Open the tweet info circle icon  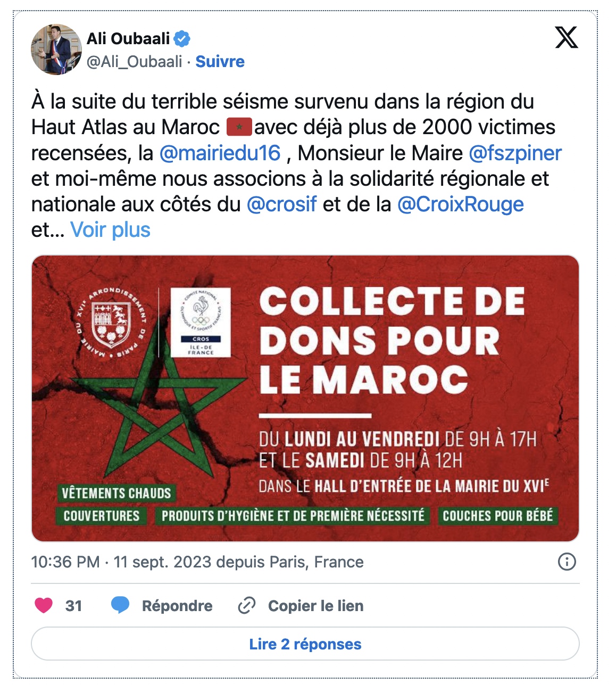click(567, 562)
